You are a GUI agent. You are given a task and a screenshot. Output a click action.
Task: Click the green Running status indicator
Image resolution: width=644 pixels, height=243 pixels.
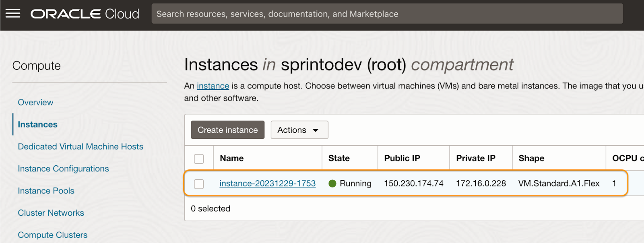coord(332,183)
